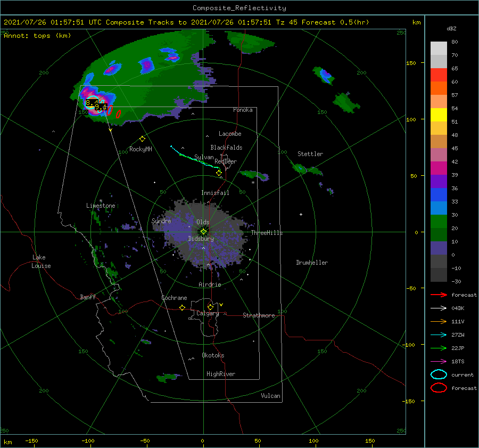Click the Airdrie city label
479x448 pixels.
(210, 284)
